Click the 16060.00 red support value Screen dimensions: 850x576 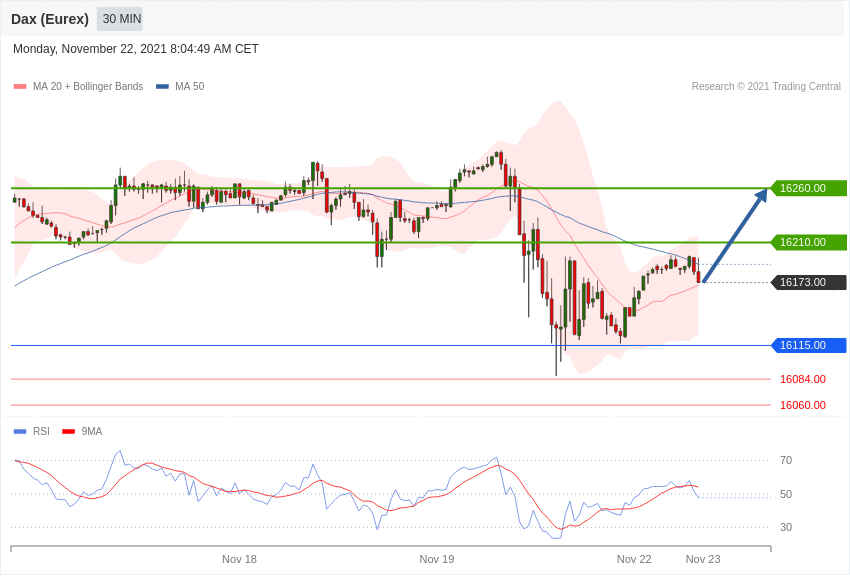tap(803, 405)
